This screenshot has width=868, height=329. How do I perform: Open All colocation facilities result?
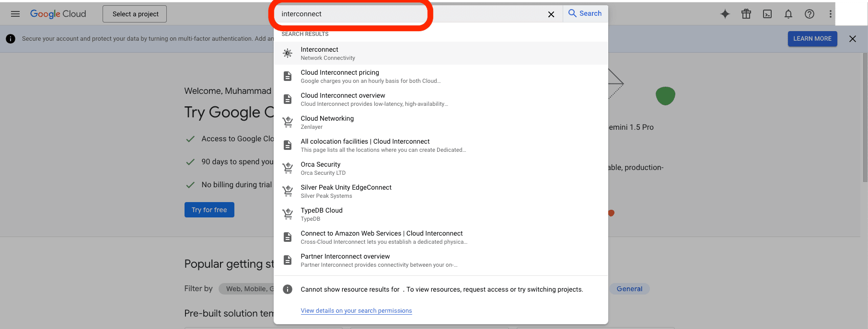441,145
